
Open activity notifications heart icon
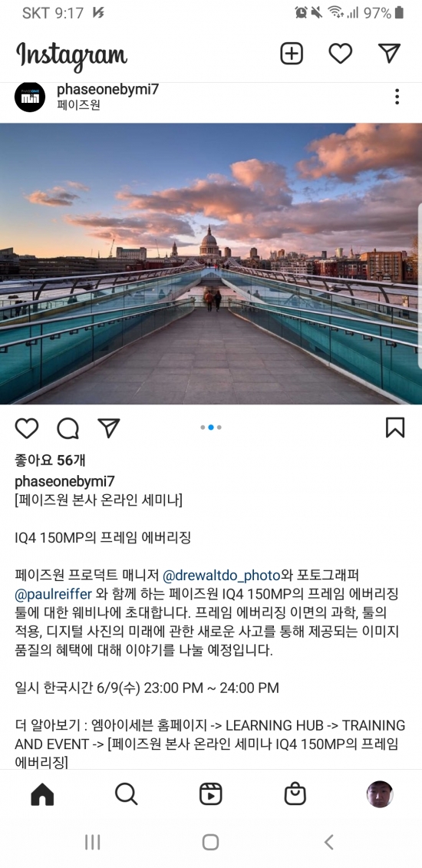340,54
